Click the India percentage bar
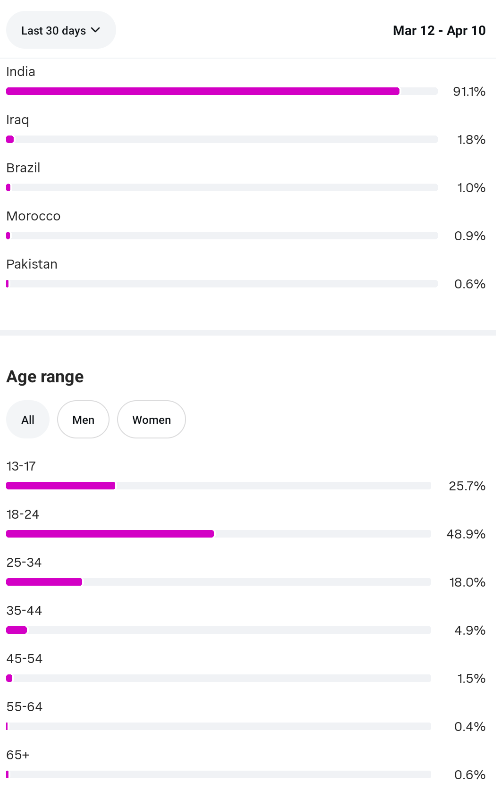Screen dimensions: 496x793 click(x=222, y=91)
